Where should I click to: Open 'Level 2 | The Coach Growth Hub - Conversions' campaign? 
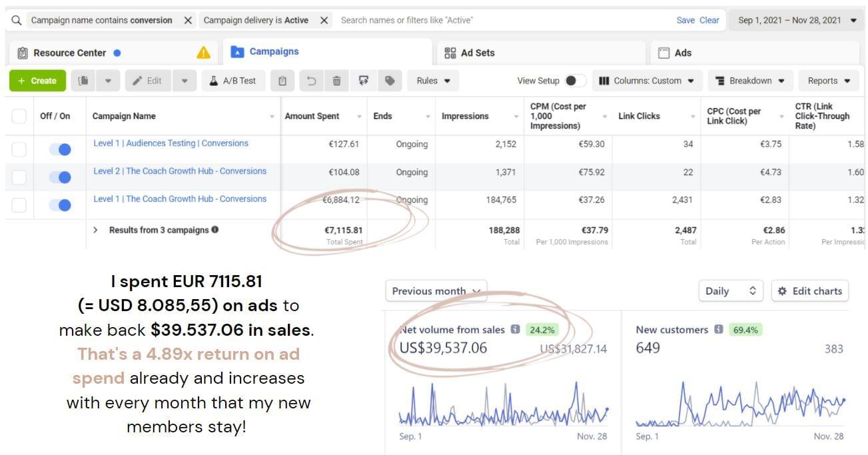pos(179,171)
